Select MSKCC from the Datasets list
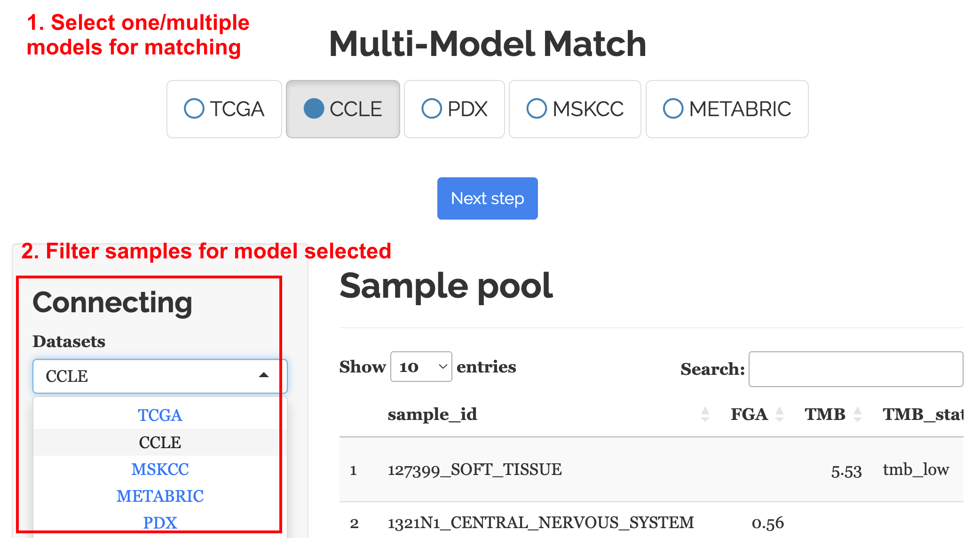The width and height of the screenshot is (980, 538). click(160, 469)
